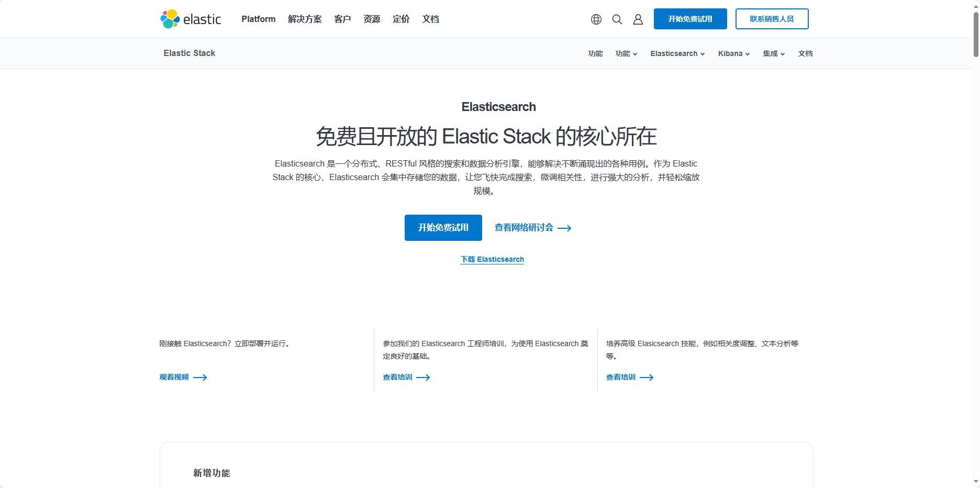The height and width of the screenshot is (488, 980).
Task: Click arrow beside 观看视频 link
Action: tap(200, 378)
